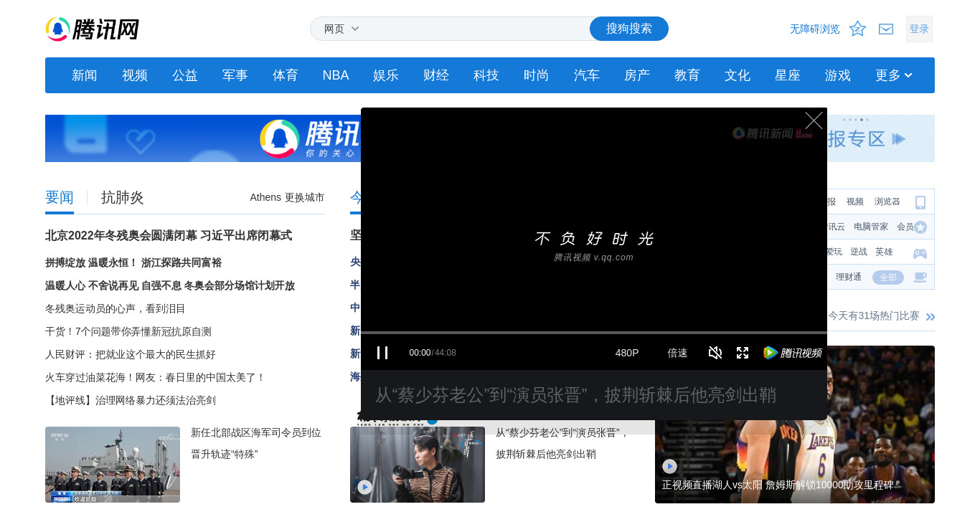
Task: Open 时尚 in navigation bar
Action: click(x=537, y=75)
